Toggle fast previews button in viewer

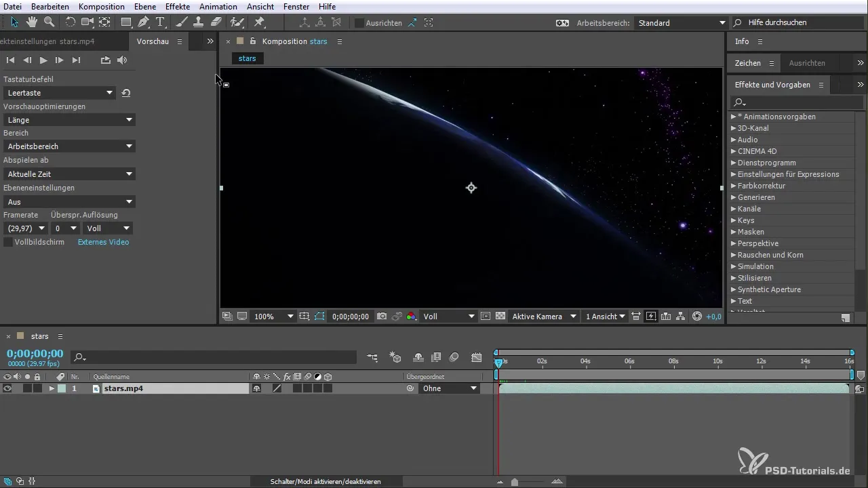651,317
